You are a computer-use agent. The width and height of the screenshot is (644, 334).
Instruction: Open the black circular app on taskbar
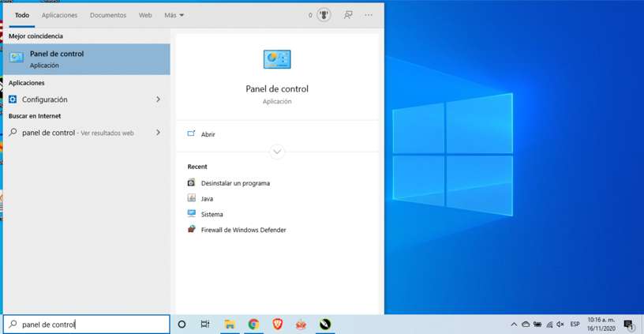point(325,325)
